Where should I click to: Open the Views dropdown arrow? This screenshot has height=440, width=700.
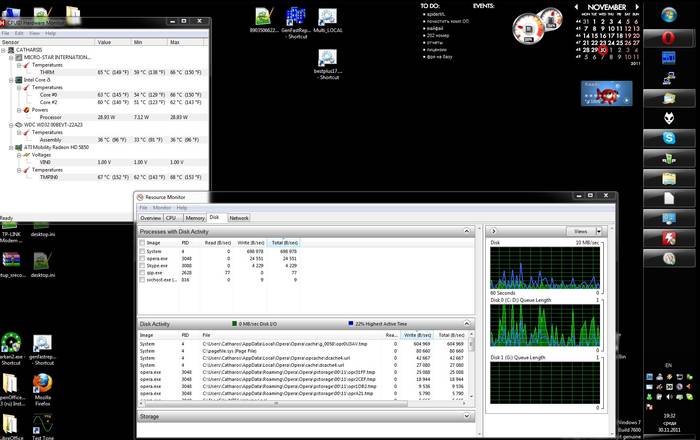[599, 231]
